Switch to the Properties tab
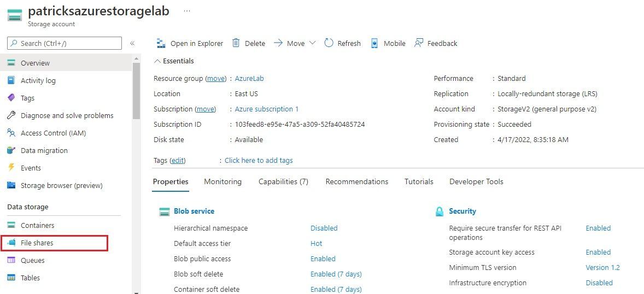 [x=171, y=181]
